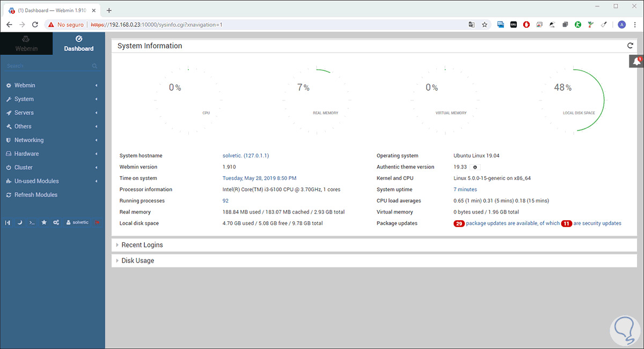
Task: Expand the Hardware category arrow
Action: 96,154
